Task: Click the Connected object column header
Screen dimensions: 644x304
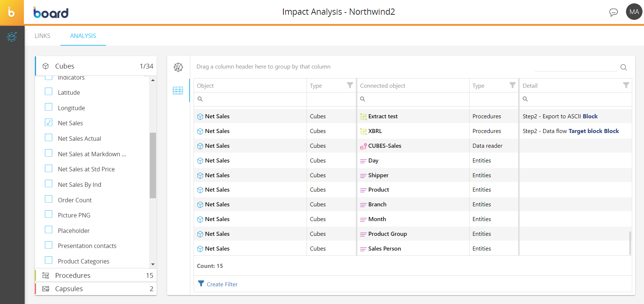Action: tap(383, 85)
